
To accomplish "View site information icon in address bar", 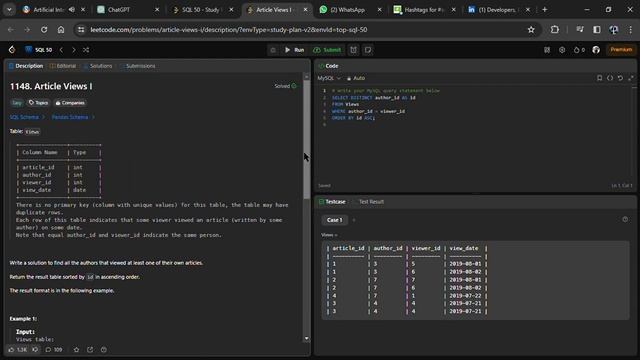I will point(81,29).
